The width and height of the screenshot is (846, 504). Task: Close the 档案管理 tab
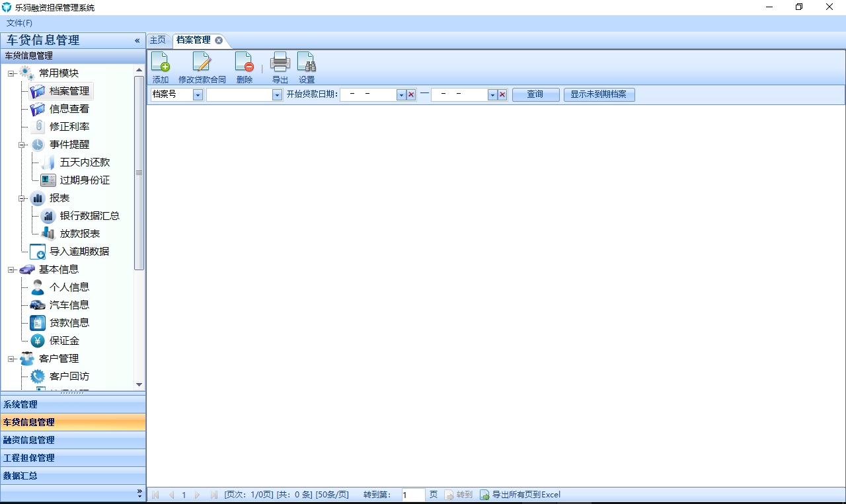(x=219, y=40)
